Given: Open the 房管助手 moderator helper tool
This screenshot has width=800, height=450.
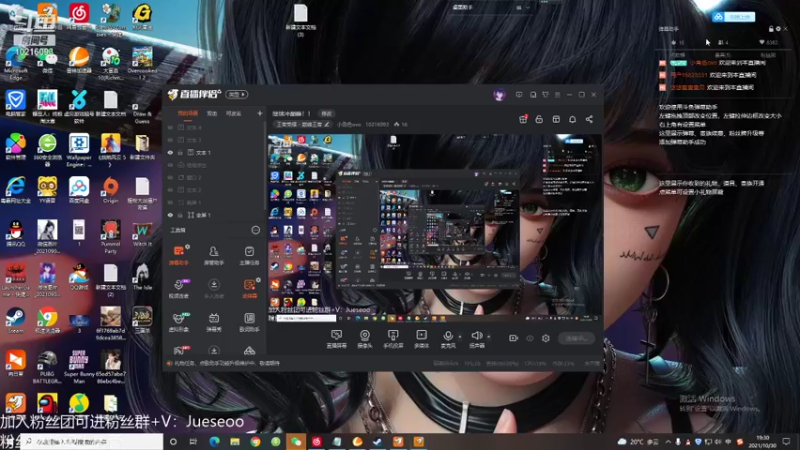Looking at the screenshot, I should 214,255.
